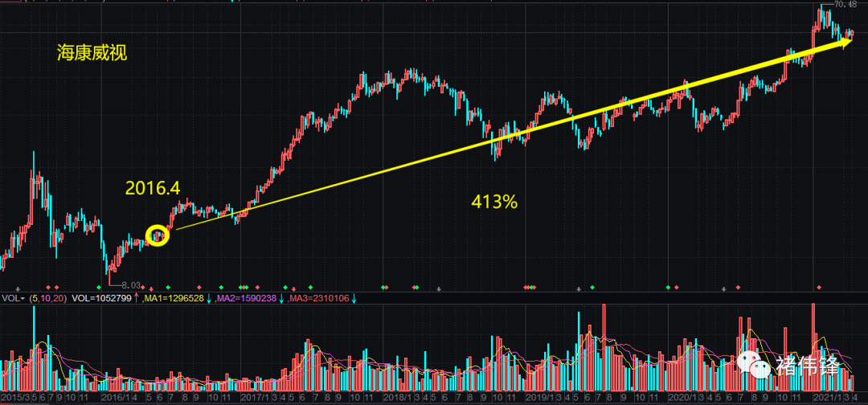This screenshot has height=405, width=868.
Task: Click the 413% gain annotation
Action: [x=493, y=202]
